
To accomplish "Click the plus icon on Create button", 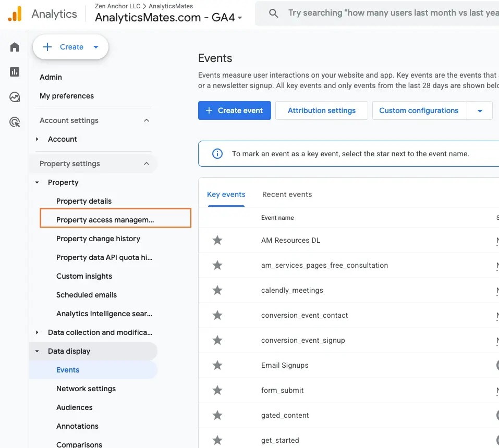I will (x=47, y=47).
